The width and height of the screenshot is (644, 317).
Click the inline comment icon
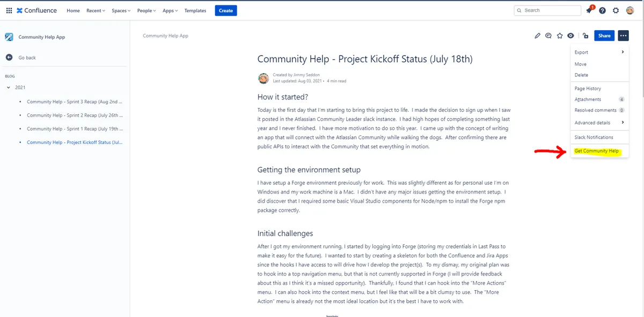tap(548, 36)
